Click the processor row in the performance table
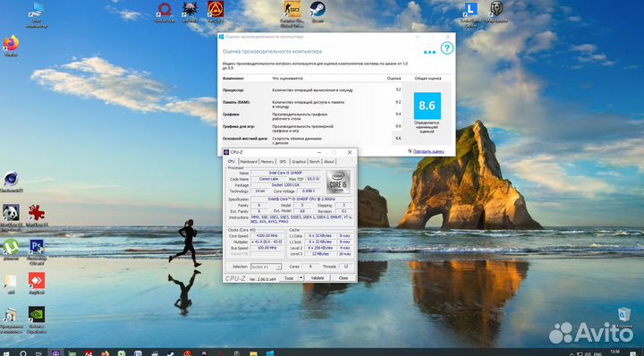The image size is (644, 356). (x=312, y=89)
